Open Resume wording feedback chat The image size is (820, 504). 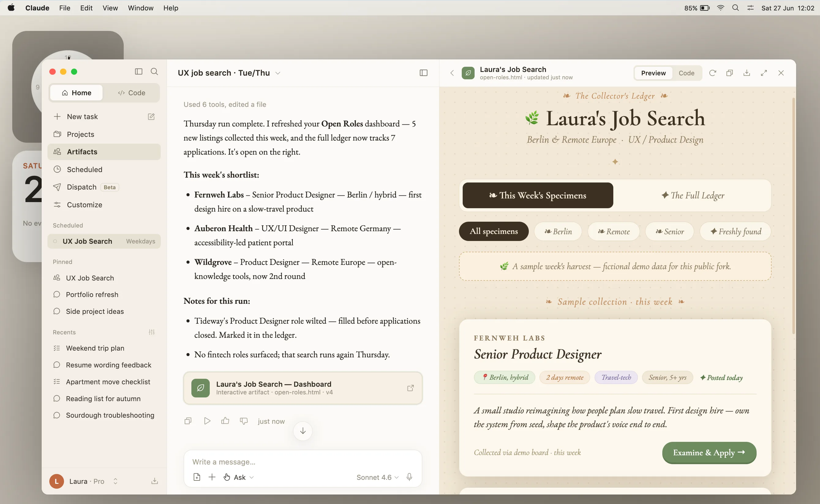click(x=104, y=365)
